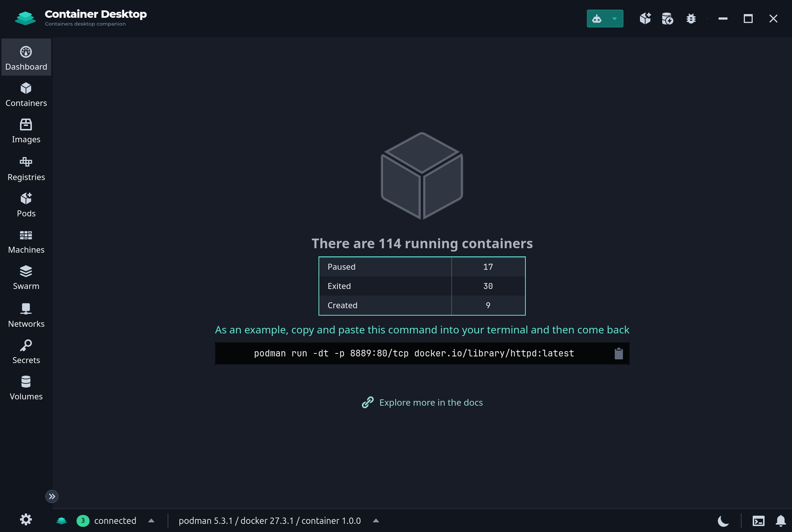Go to the Volumes section
Screen dimensions: 792x532
click(x=26, y=388)
